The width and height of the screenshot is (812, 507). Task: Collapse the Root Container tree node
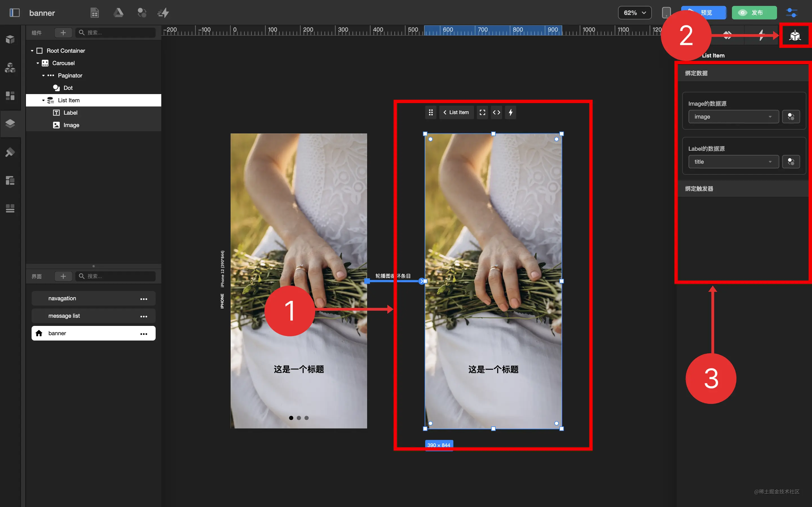[x=32, y=51]
